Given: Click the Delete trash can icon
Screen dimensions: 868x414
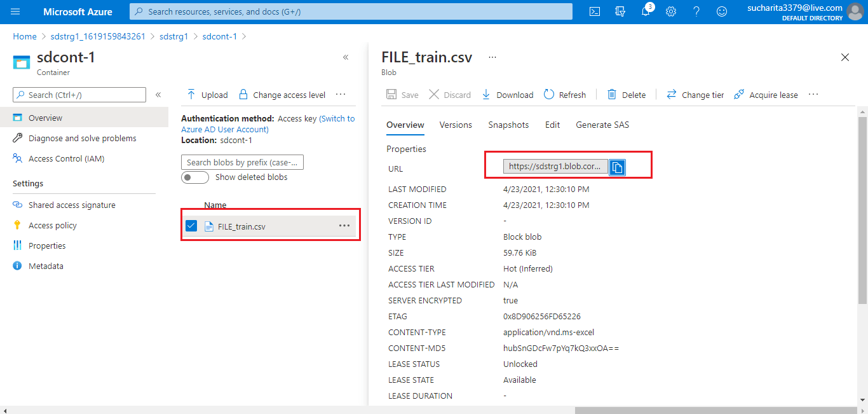Looking at the screenshot, I should coord(612,95).
